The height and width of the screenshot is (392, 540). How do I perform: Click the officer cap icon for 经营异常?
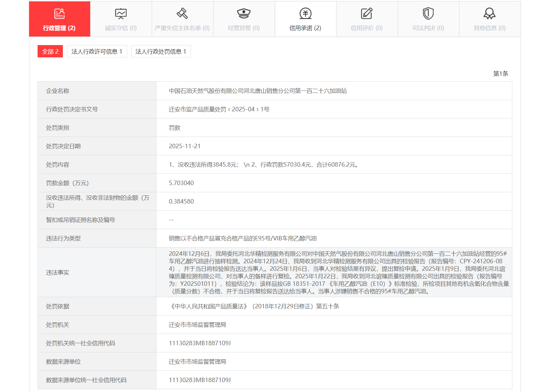[244, 14]
